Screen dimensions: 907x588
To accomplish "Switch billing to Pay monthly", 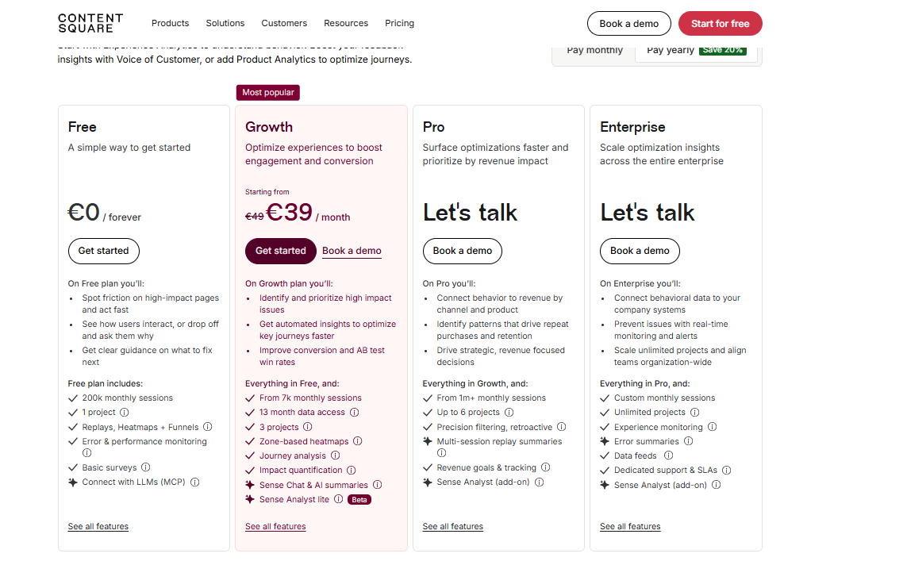I will pos(594,50).
